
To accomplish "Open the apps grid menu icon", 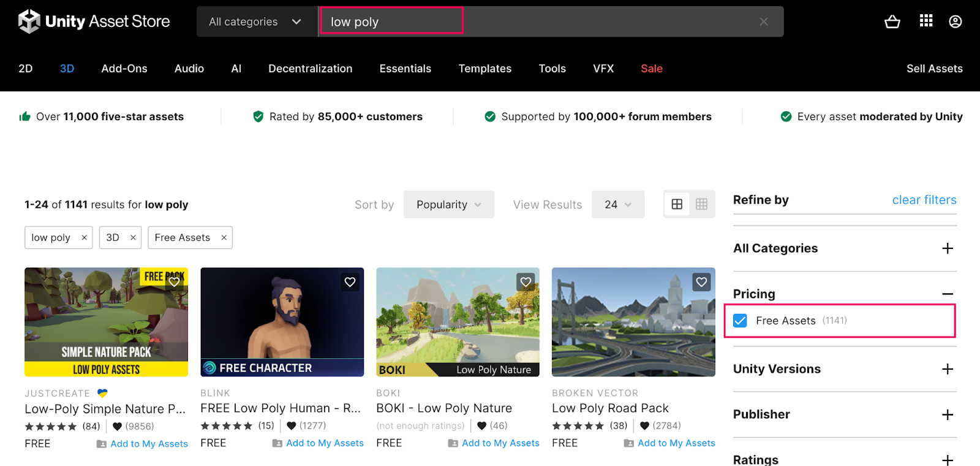I will (926, 21).
